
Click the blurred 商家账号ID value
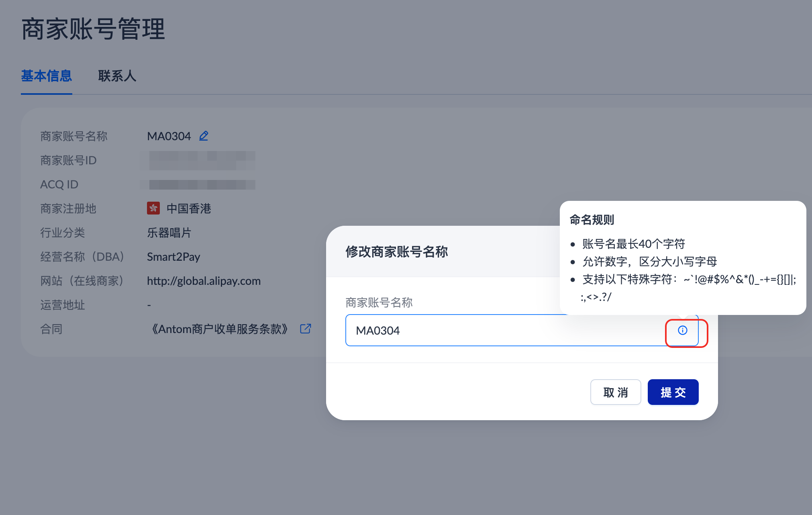(202, 160)
